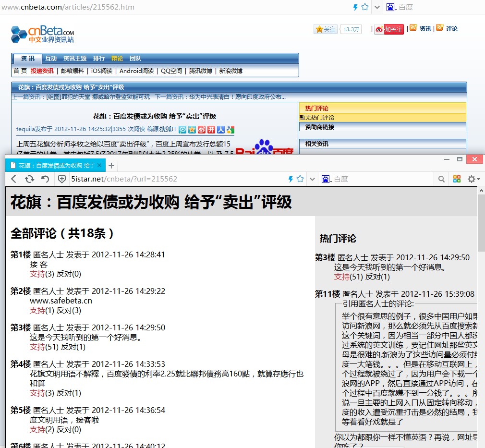Open the colorful apps grid icon
This screenshot has height=448, width=485.
pyautogui.click(x=457, y=179)
